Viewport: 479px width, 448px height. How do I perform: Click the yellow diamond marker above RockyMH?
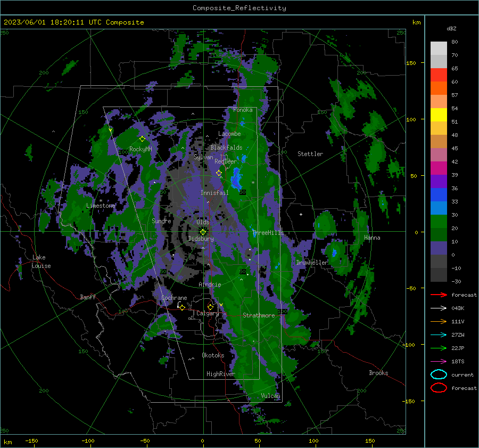[142, 139]
